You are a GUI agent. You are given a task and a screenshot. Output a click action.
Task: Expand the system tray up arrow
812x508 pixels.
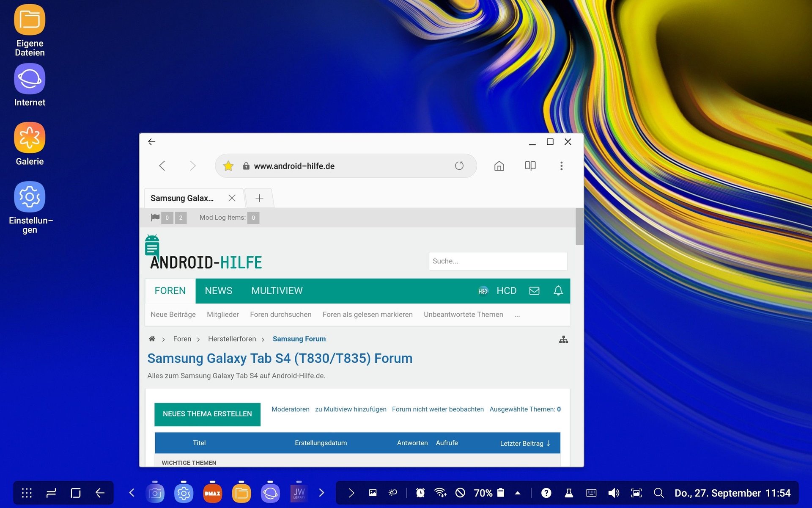(x=518, y=493)
